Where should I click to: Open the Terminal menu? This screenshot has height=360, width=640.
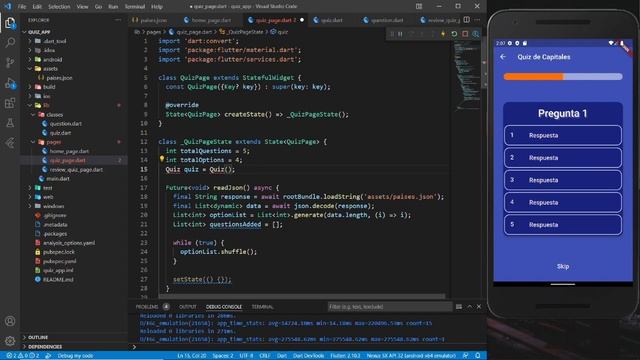[x=135, y=7]
